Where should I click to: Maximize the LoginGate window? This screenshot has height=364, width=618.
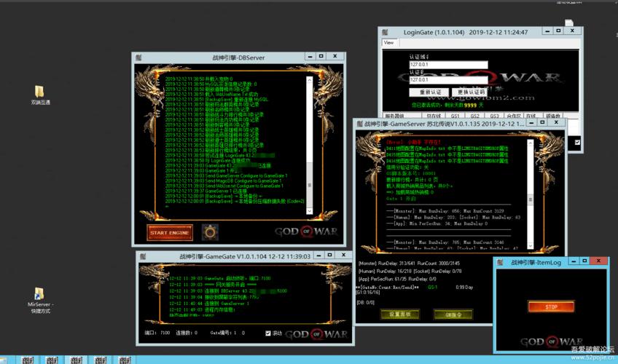coord(558,31)
